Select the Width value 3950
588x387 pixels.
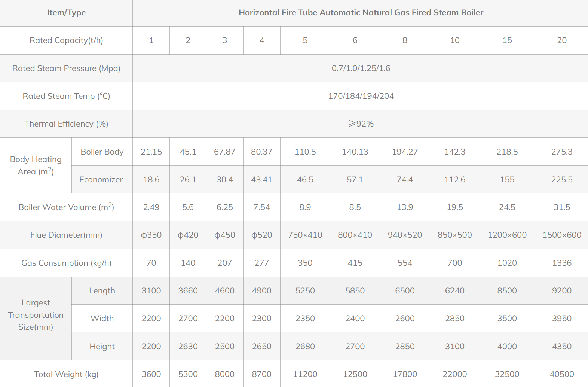pyautogui.click(x=561, y=319)
